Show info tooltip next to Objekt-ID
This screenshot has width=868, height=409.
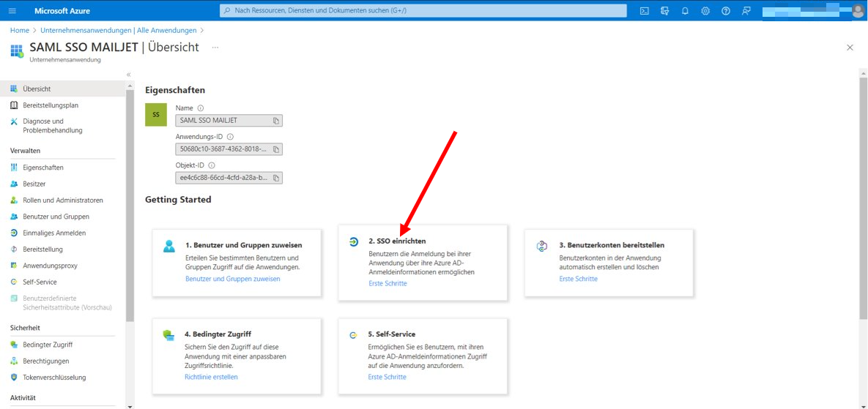coord(212,165)
